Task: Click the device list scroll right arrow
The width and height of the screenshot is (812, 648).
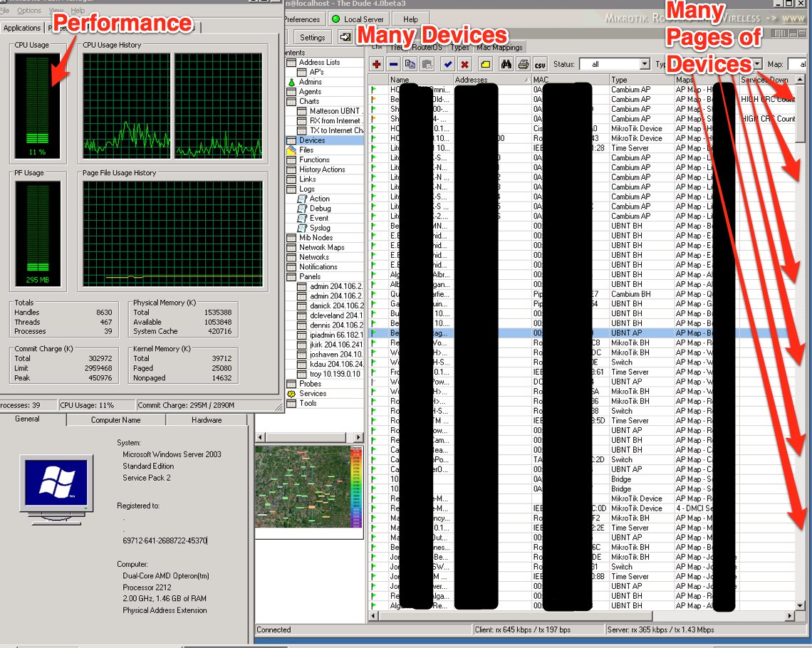Action: (x=790, y=616)
